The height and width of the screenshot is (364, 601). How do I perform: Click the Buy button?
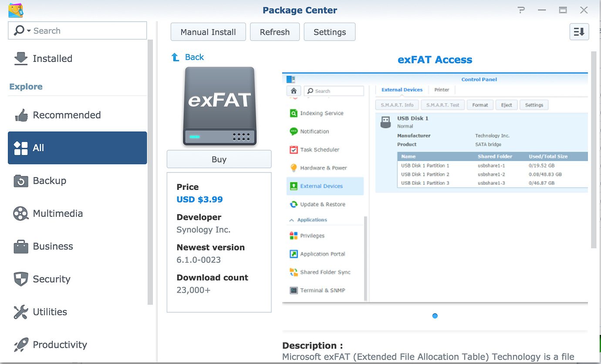(x=219, y=159)
